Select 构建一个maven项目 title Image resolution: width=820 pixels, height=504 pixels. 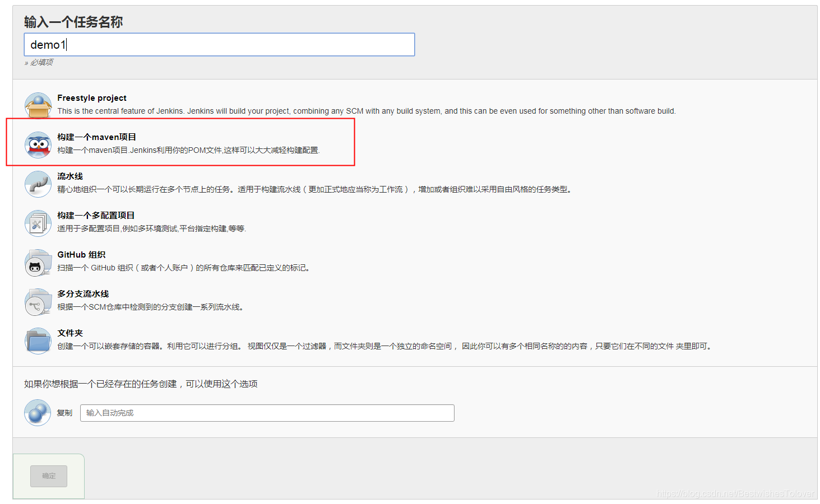pyautogui.click(x=96, y=137)
